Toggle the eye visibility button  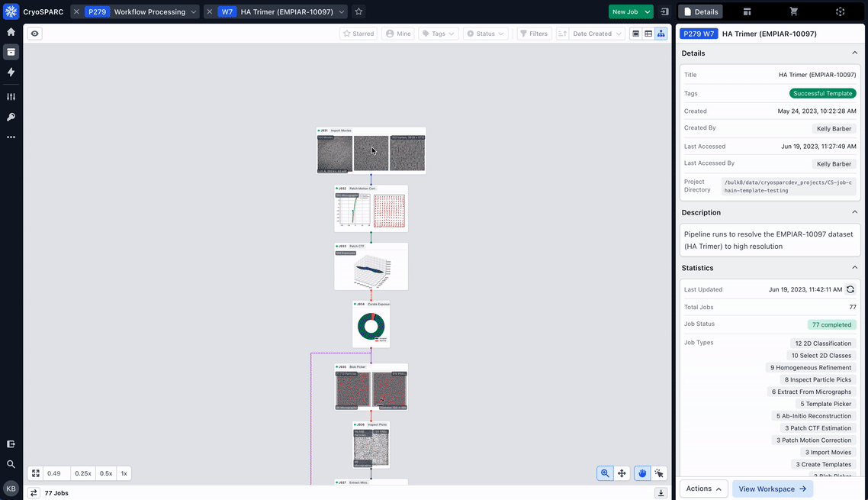coord(35,34)
